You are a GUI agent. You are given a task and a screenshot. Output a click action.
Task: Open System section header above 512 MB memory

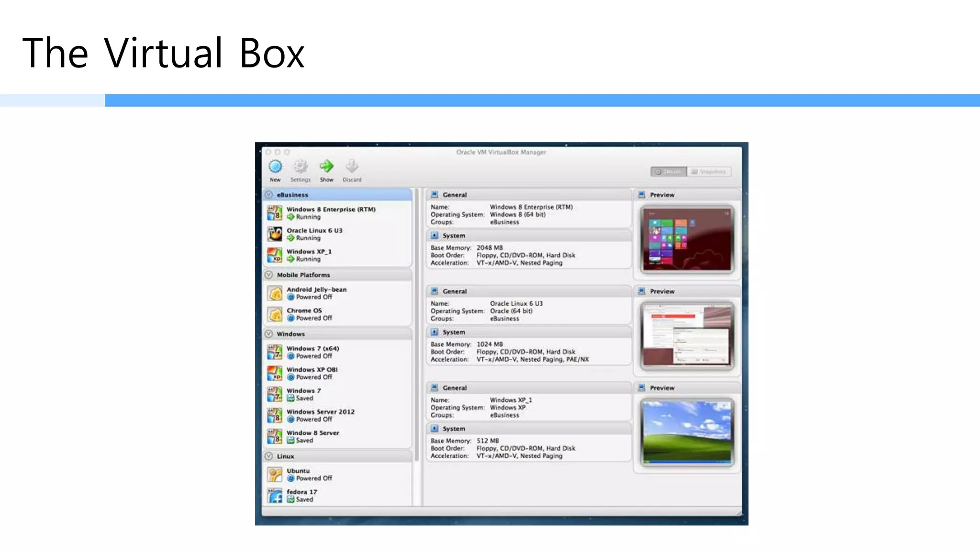[529, 429]
